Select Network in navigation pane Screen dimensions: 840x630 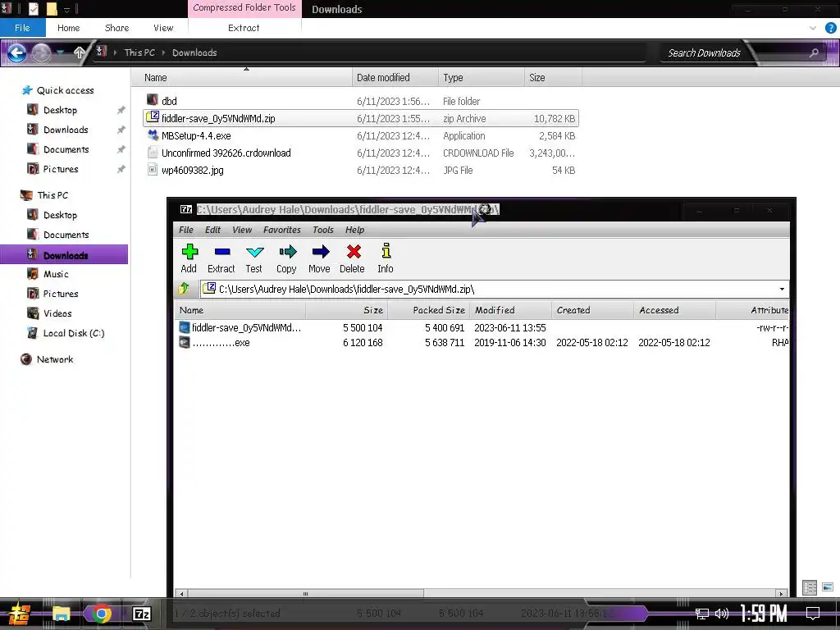[x=55, y=359]
